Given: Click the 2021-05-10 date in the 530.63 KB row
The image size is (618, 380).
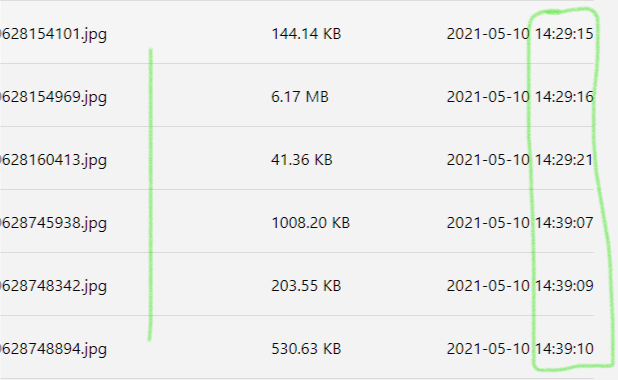Looking at the screenshot, I should click(488, 349).
